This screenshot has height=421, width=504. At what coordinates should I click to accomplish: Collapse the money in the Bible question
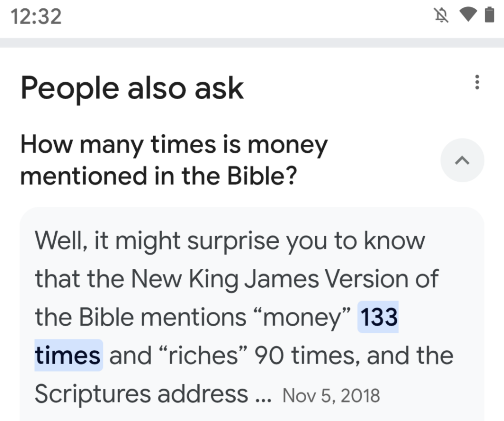pyautogui.click(x=462, y=160)
